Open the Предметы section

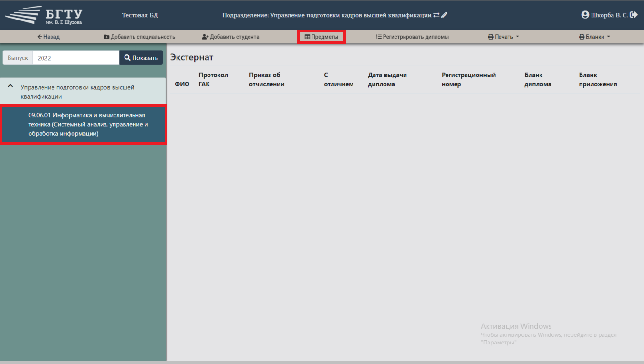click(x=322, y=37)
